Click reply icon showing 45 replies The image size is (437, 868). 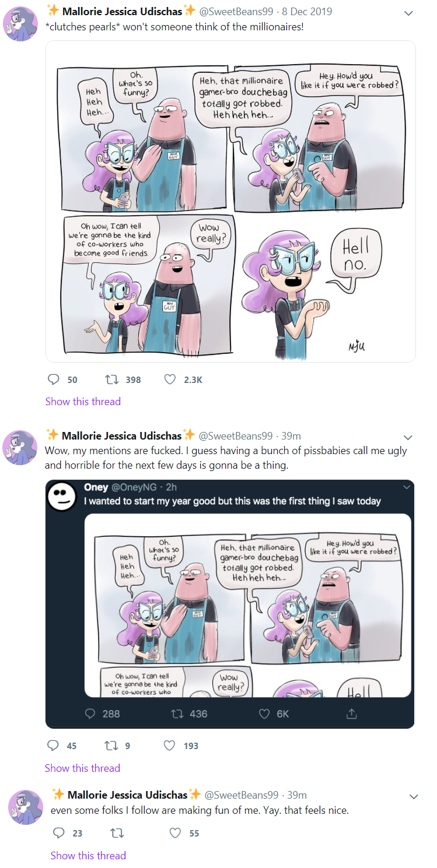(x=53, y=746)
